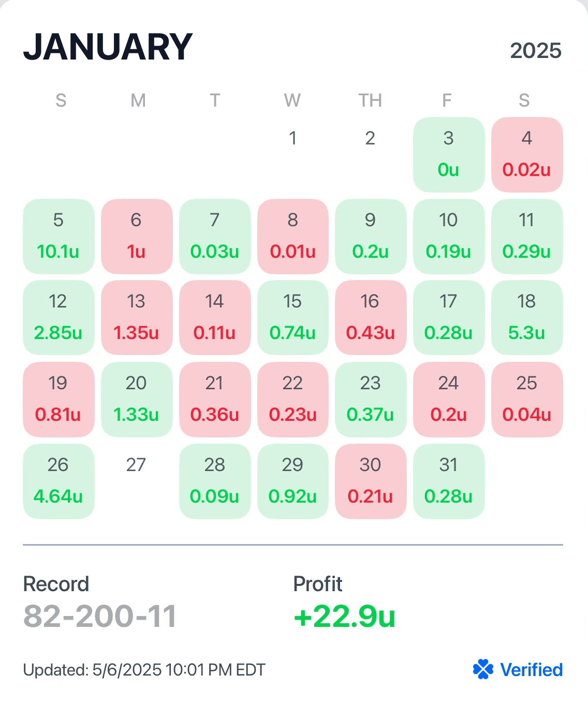Select red January 13 cell 1.35u
Viewport: 588px width, 704px height.
(137, 318)
